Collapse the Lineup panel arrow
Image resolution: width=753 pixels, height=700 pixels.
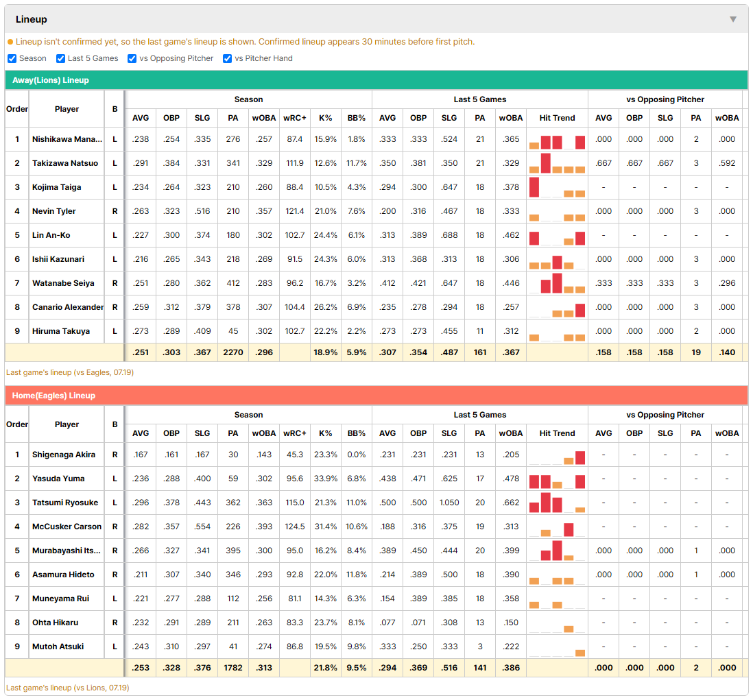point(733,19)
